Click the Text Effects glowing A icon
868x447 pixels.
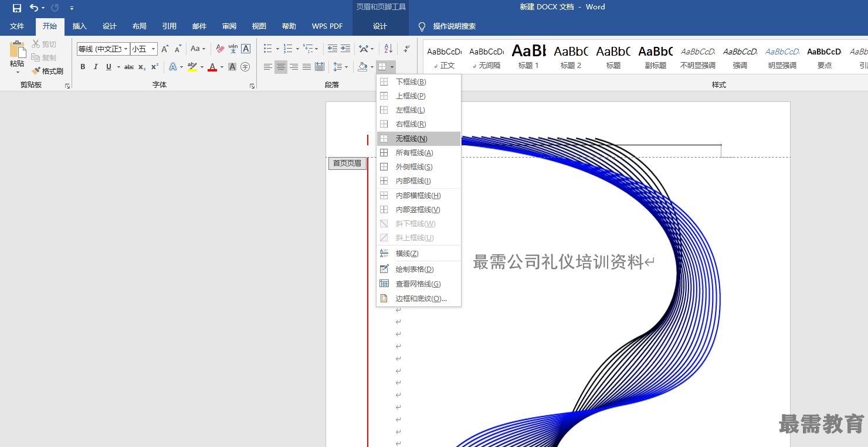pyautogui.click(x=173, y=67)
